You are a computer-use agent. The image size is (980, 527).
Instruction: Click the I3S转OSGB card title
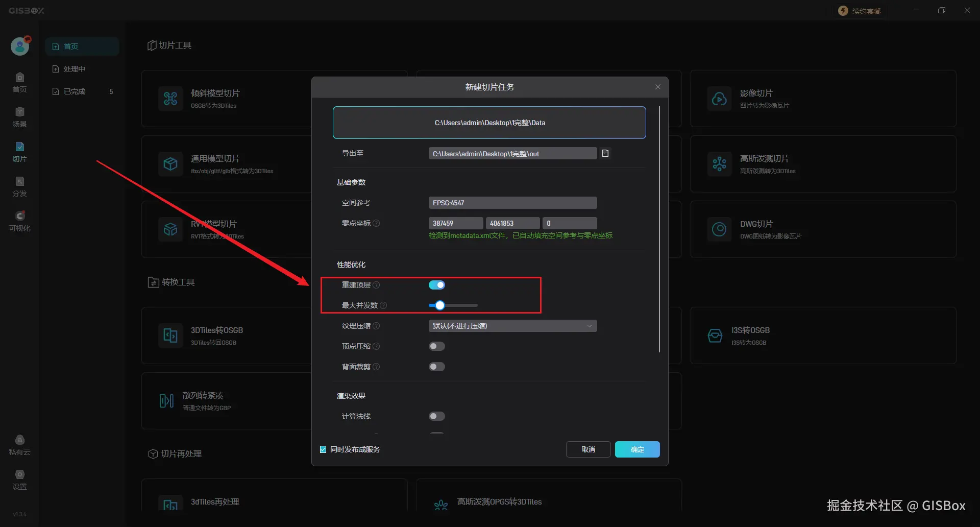point(750,330)
